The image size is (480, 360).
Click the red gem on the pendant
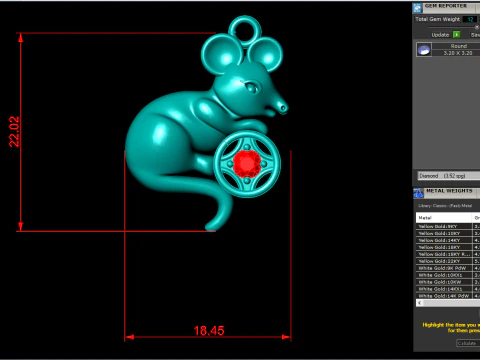coord(247,164)
